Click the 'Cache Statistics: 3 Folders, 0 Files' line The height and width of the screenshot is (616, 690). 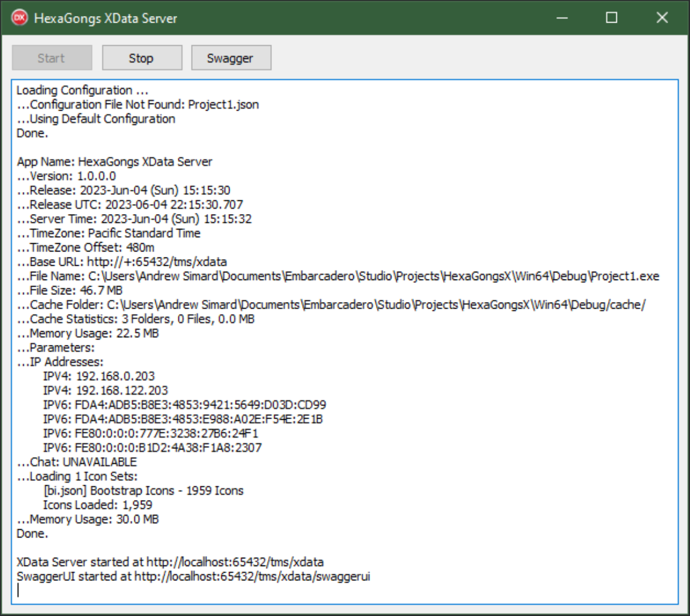tap(136, 319)
